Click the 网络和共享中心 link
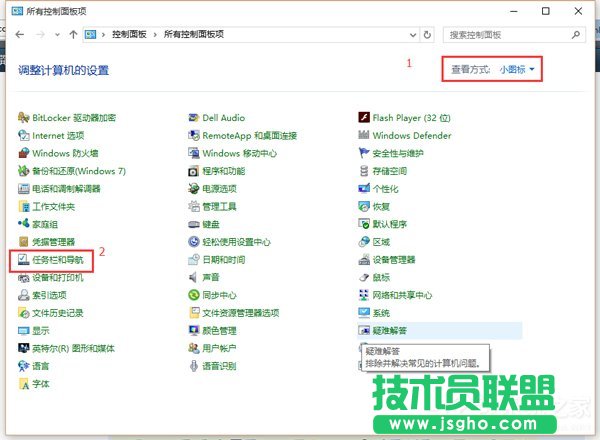 [402, 295]
